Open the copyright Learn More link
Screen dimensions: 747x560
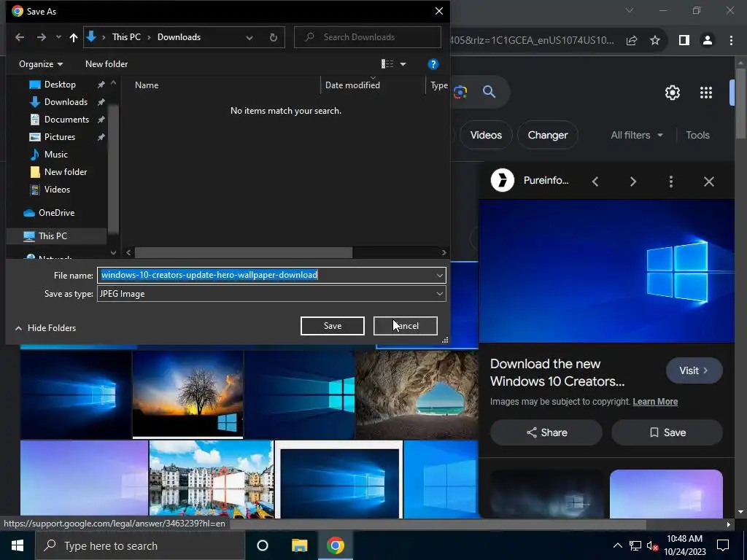click(x=655, y=402)
